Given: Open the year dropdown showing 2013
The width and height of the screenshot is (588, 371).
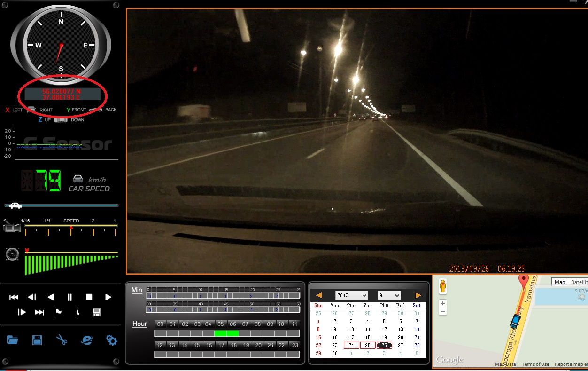Looking at the screenshot, I should point(351,295).
